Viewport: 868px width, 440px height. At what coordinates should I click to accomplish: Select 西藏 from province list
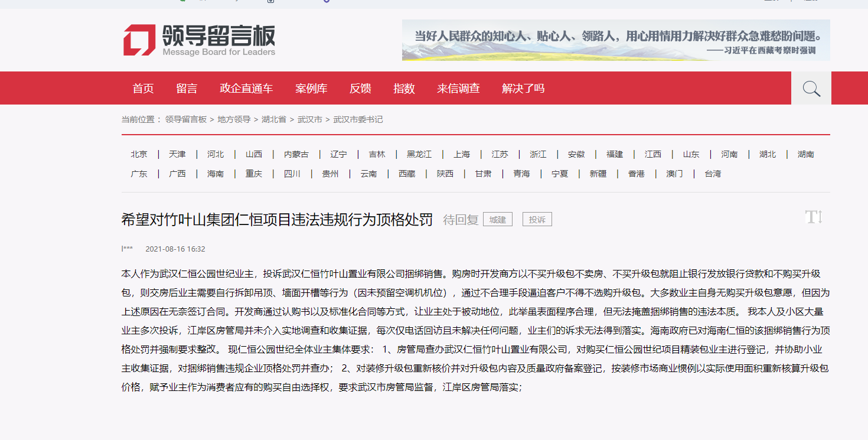tap(407, 174)
